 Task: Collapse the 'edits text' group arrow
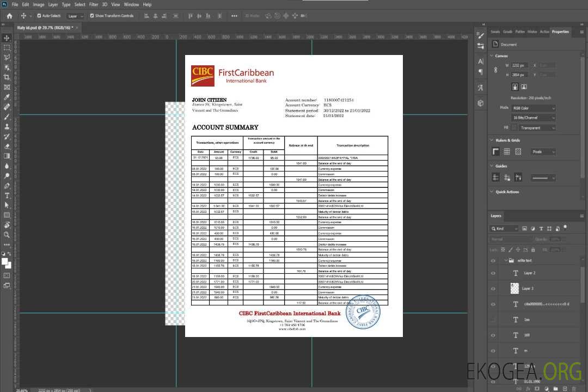tap(504, 261)
